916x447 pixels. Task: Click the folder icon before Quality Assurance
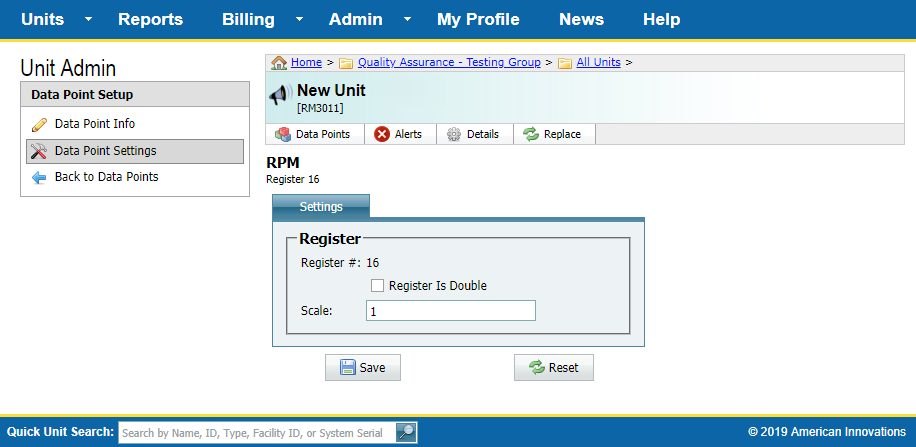click(347, 63)
